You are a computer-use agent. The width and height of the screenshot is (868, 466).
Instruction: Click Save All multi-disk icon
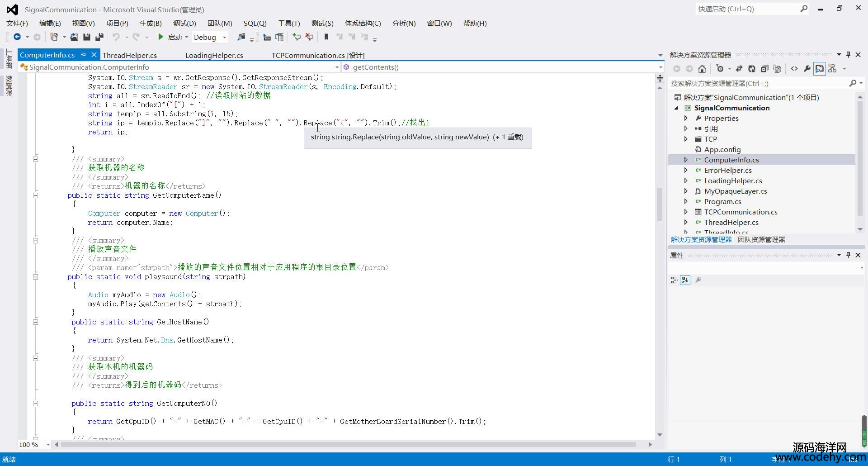pos(99,37)
